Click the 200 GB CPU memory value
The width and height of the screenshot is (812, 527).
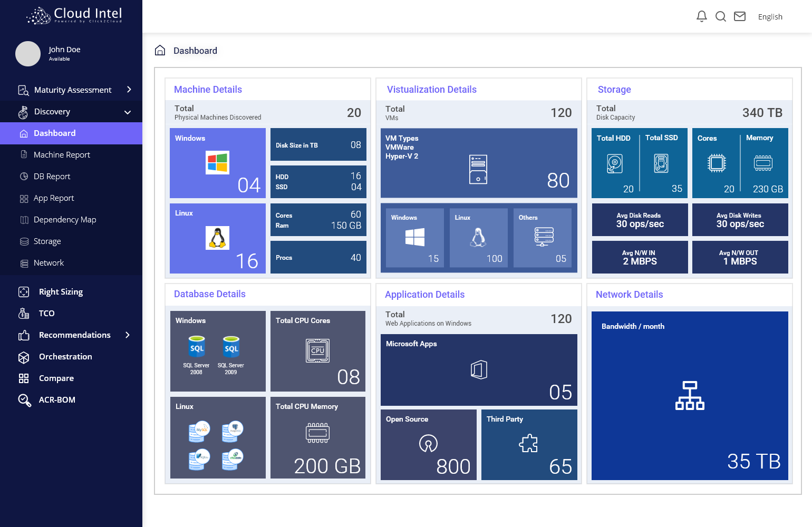[x=327, y=466]
